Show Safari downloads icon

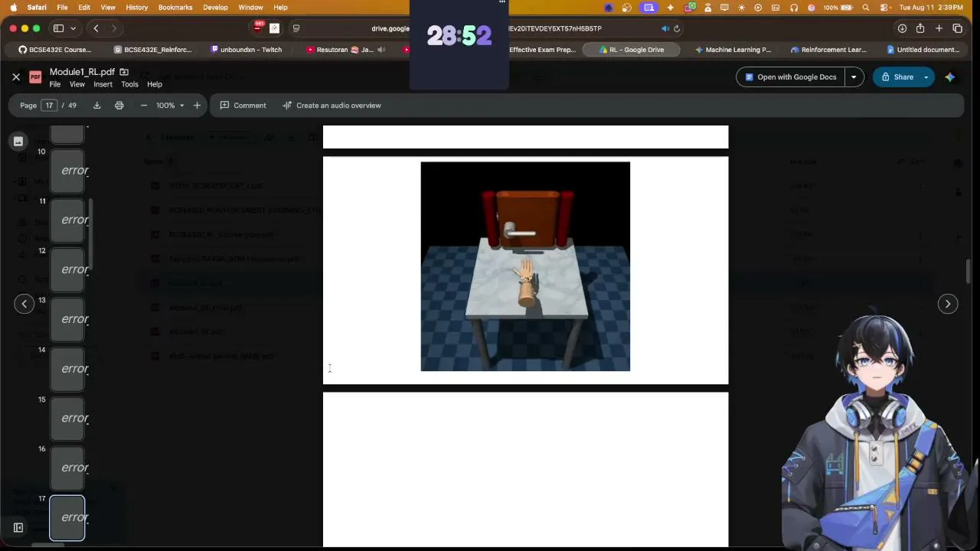pos(902,28)
